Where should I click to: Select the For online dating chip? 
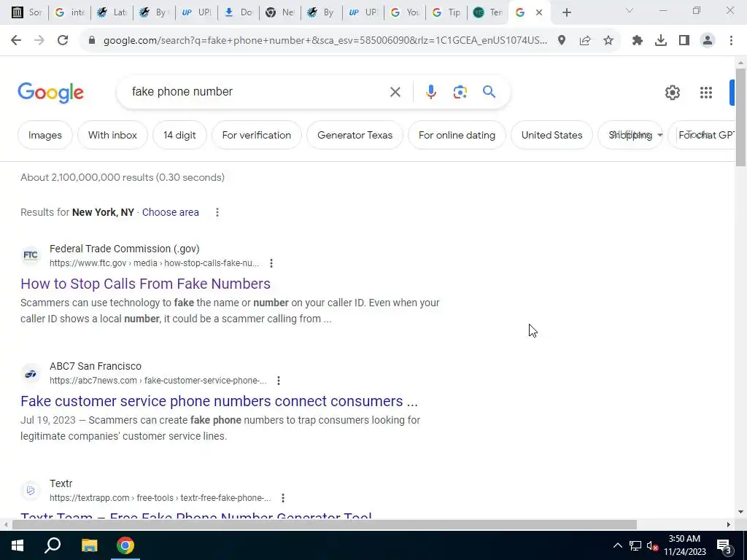click(x=457, y=135)
